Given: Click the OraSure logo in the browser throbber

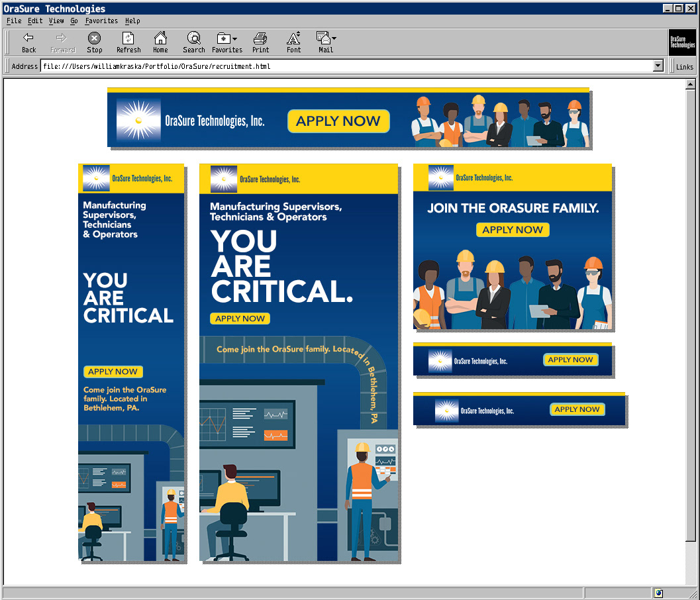Looking at the screenshot, I should (682, 42).
